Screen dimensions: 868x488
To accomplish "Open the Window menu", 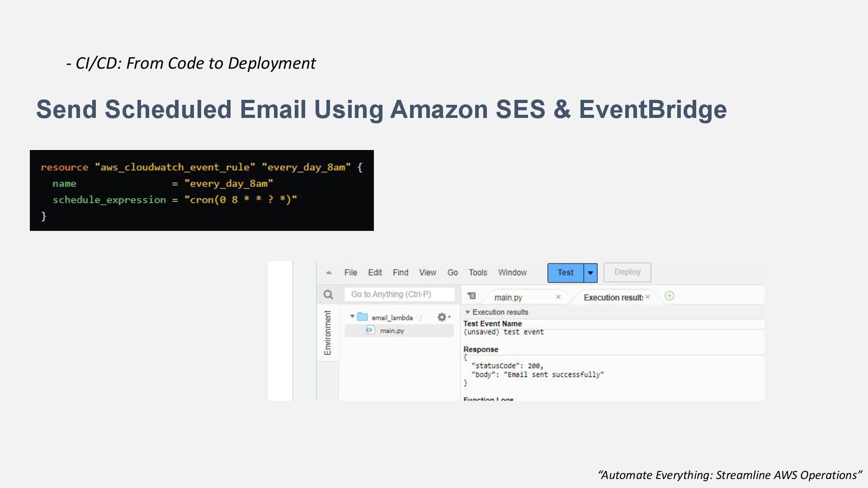I will point(512,272).
